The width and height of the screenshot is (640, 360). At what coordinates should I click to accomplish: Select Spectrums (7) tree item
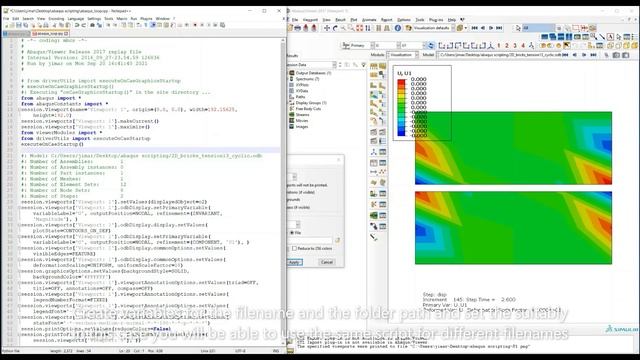pos(307,79)
